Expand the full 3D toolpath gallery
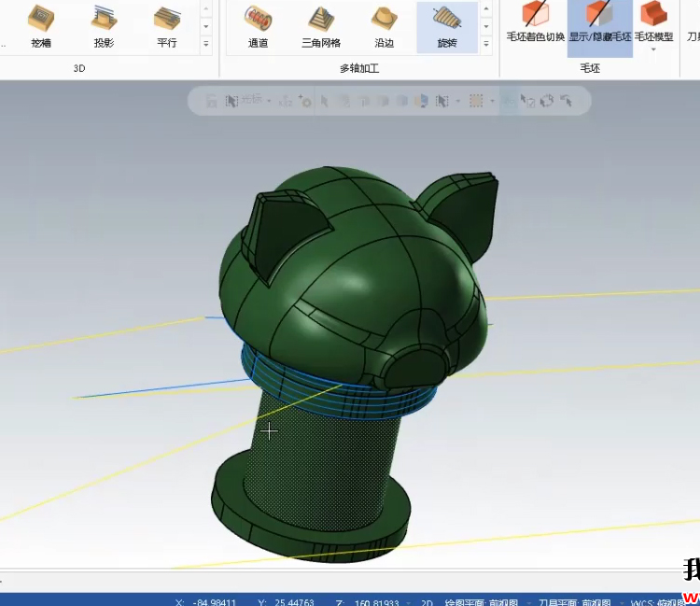Image resolution: width=700 pixels, height=606 pixels. click(206, 44)
